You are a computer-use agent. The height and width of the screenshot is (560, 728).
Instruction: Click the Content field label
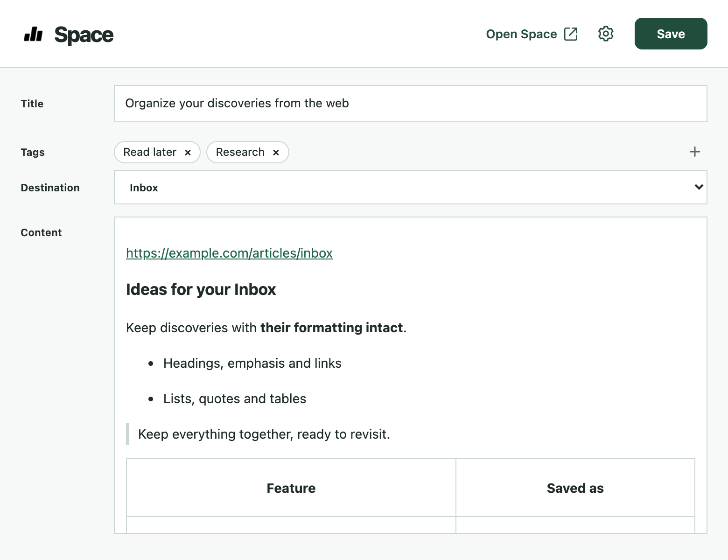[x=41, y=232]
